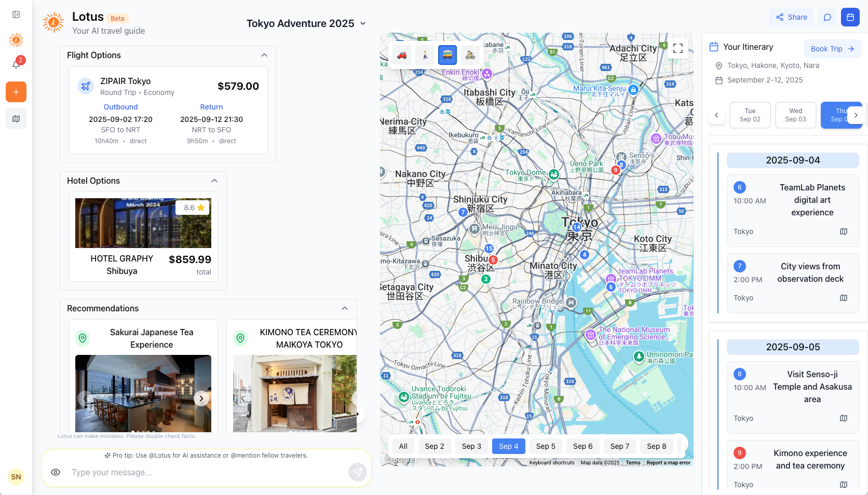Filter map to Sep 6
Image resolution: width=868 pixels, height=495 pixels.
[583, 446]
